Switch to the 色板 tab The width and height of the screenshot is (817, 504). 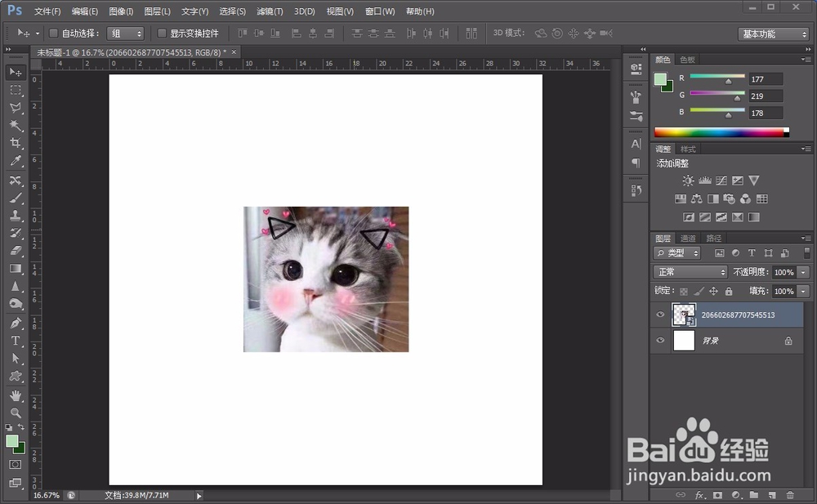(x=687, y=60)
